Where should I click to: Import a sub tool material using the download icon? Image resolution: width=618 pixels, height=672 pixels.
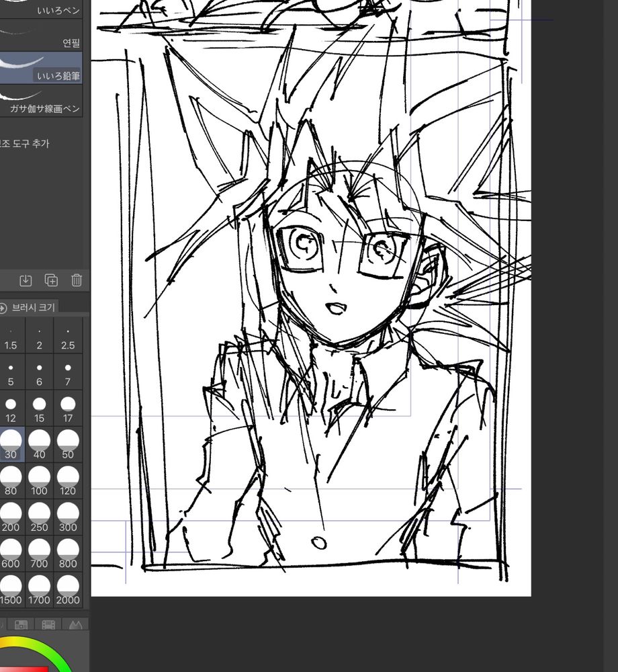(26, 280)
